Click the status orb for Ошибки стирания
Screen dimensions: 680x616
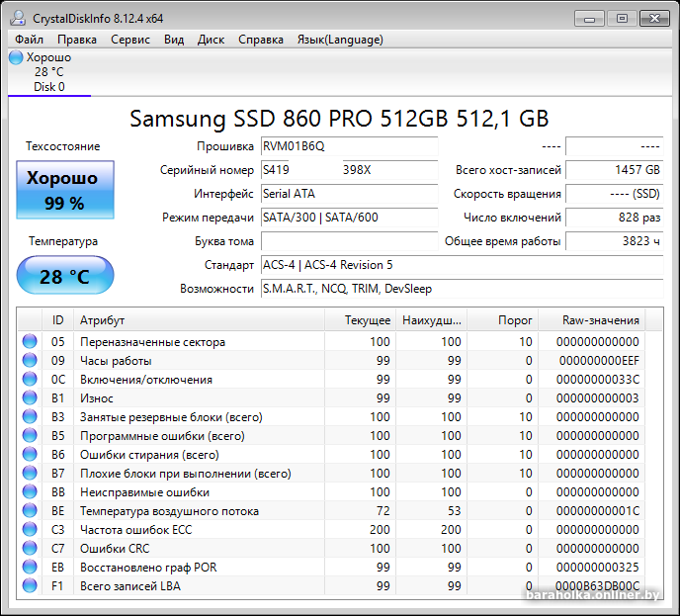30,454
